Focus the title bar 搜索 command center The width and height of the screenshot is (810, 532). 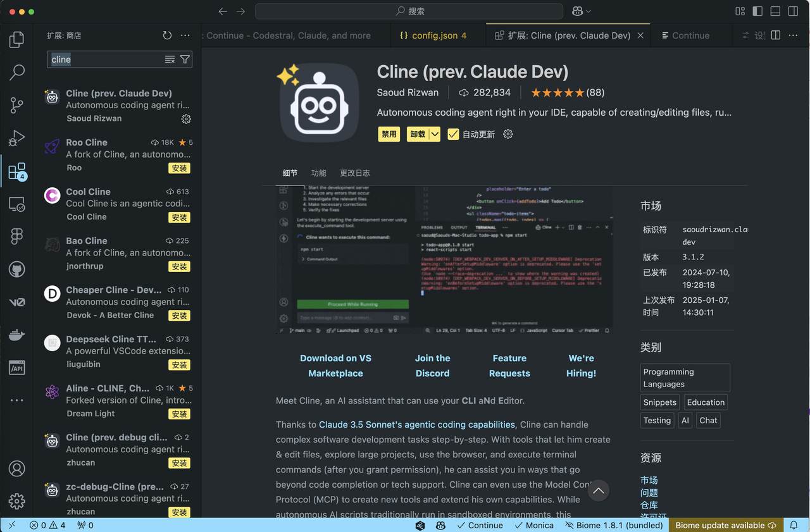pos(409,11)
